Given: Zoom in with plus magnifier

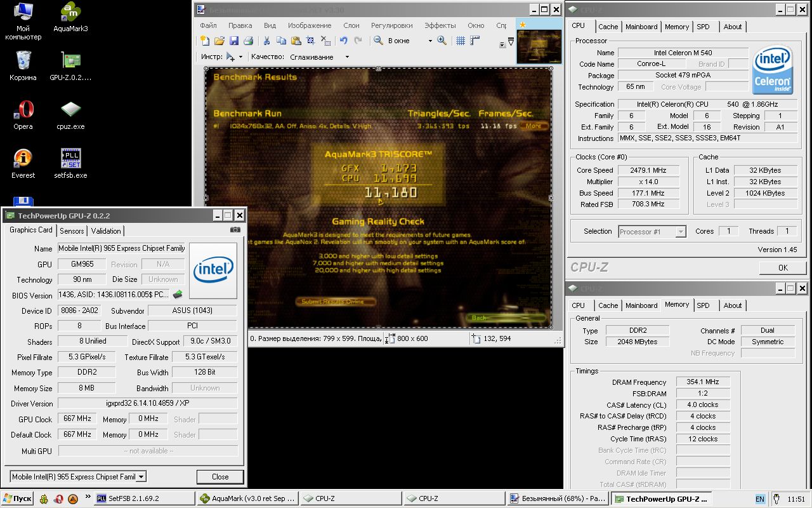Looking at the screenshot, I should point(442,41).
